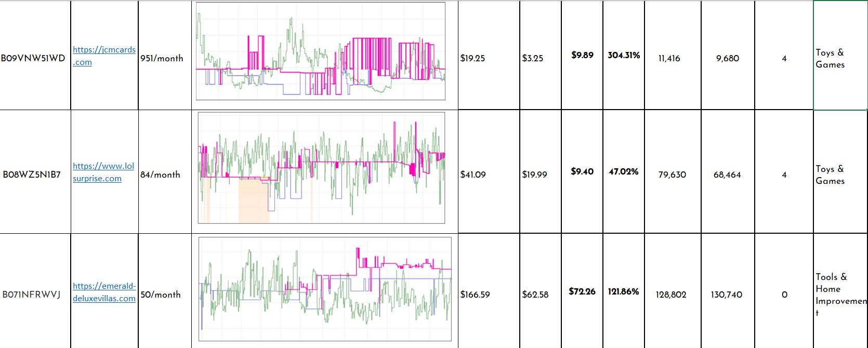Select the $62.58 cost cell

click(x=541, y=291)
